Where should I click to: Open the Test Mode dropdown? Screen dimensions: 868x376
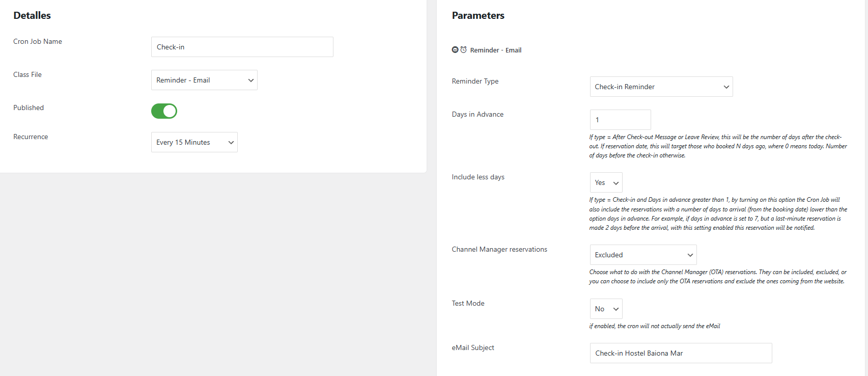coord(606,309)
